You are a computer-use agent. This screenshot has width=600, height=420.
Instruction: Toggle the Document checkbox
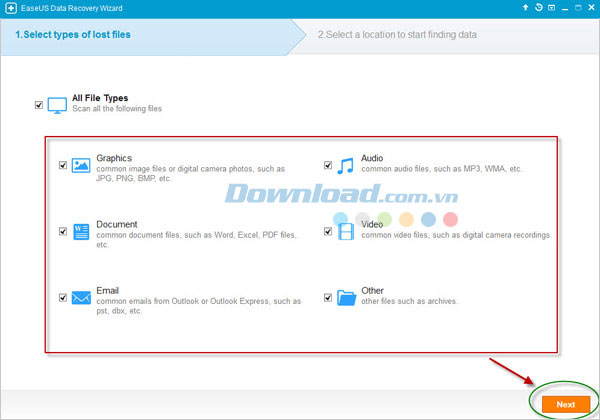tap(63, 231)
